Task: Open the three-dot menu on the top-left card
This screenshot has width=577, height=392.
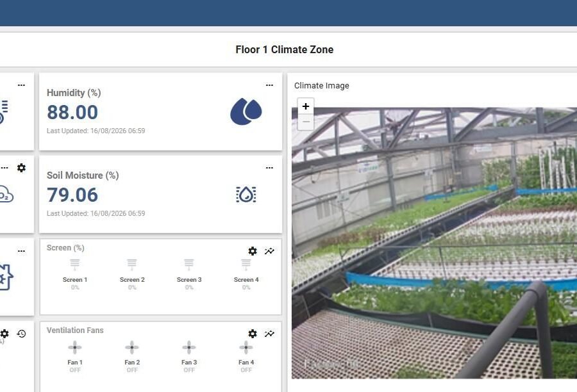Action: (21, 85)
